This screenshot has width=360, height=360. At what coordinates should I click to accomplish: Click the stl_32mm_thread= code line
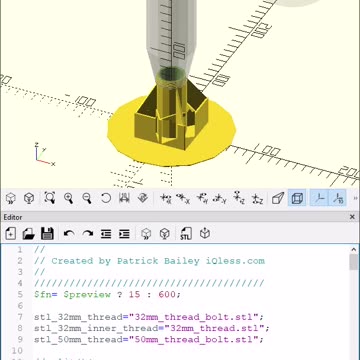(149, 317)
